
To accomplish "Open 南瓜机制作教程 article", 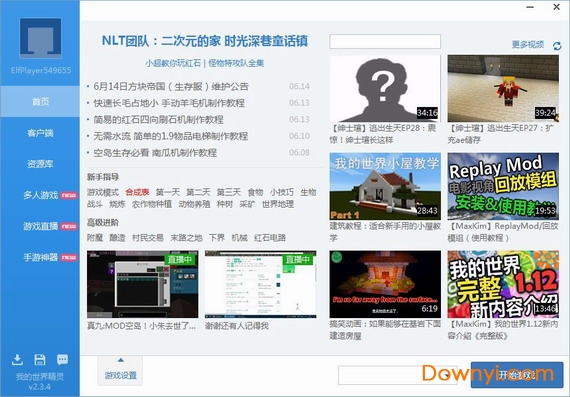I will 155,153.
